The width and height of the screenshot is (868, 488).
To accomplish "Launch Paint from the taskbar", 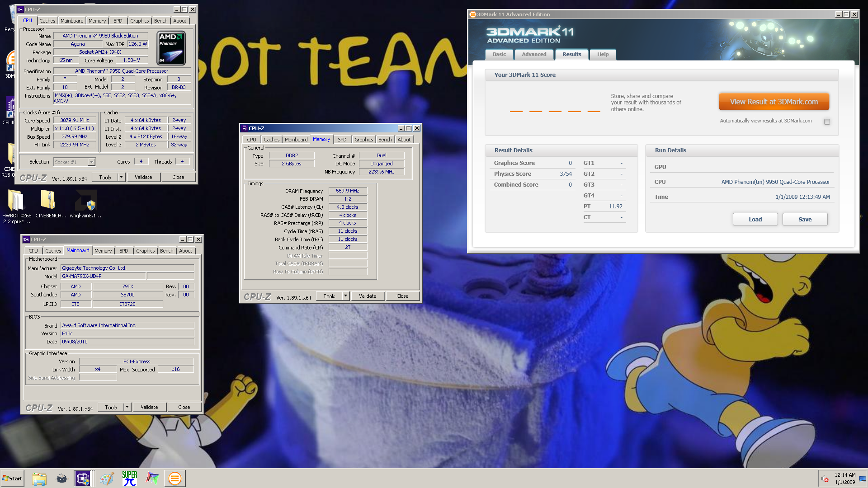I will [107, 479].
